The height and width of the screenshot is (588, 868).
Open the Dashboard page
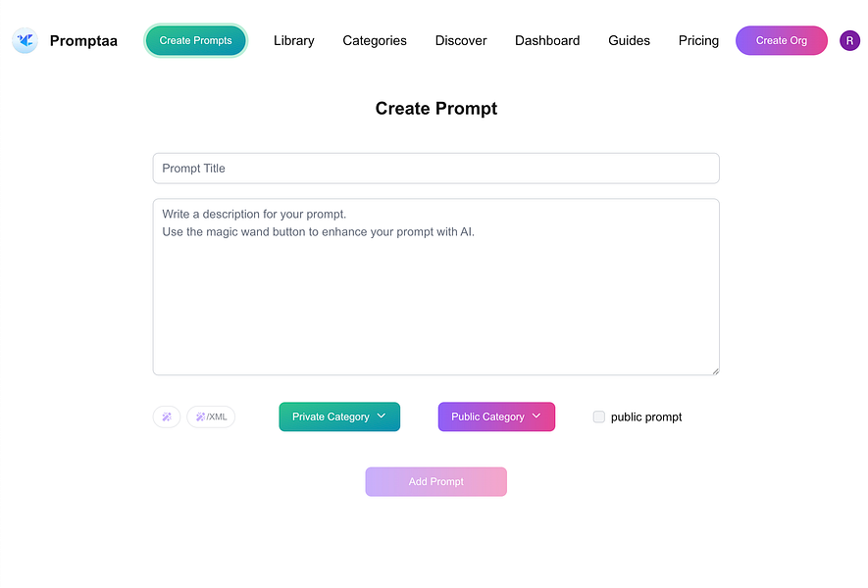pos(547,40)
